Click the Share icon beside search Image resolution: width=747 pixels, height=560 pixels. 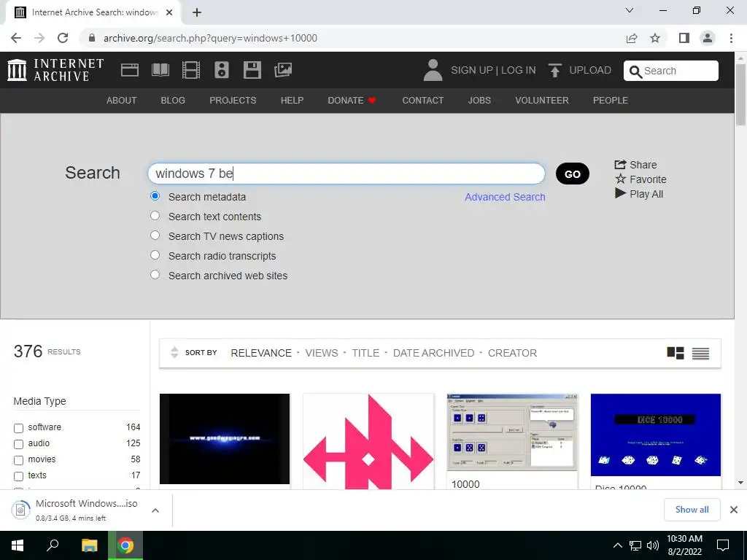tap(620, 165)
